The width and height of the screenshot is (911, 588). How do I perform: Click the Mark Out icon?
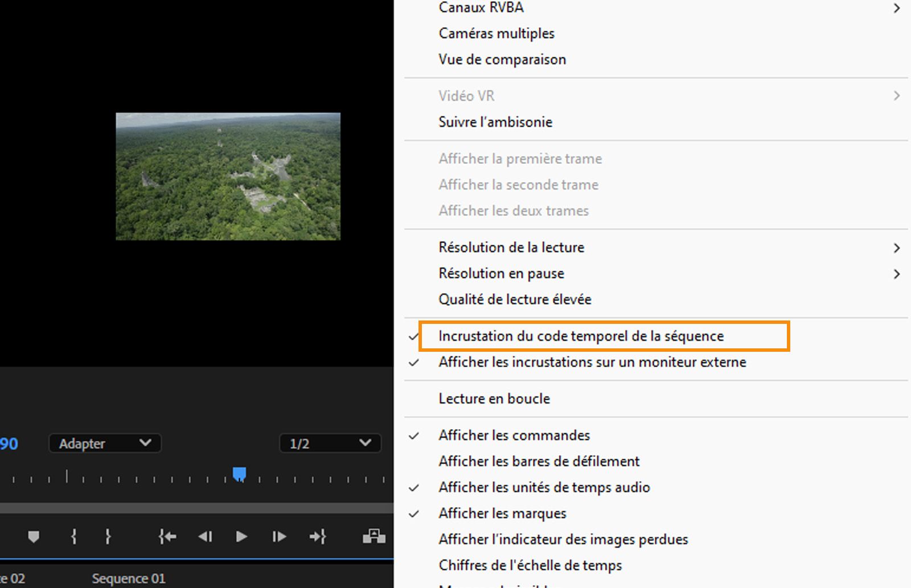(107, 536)
